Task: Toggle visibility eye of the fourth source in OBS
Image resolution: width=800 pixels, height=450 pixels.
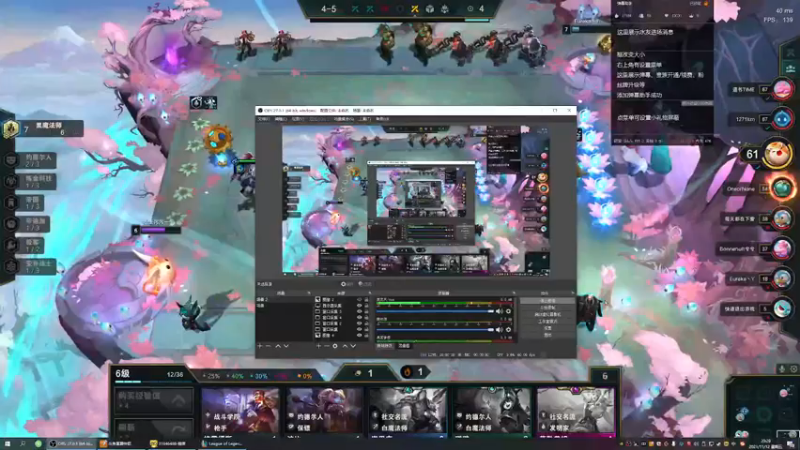Action: [x=360, y=317]
